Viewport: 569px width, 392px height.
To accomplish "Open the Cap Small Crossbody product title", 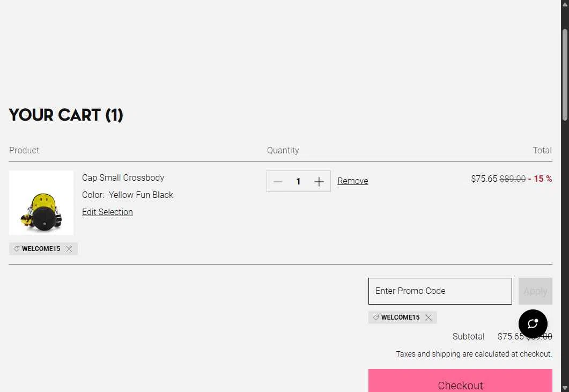I will (x=123, y=178).
